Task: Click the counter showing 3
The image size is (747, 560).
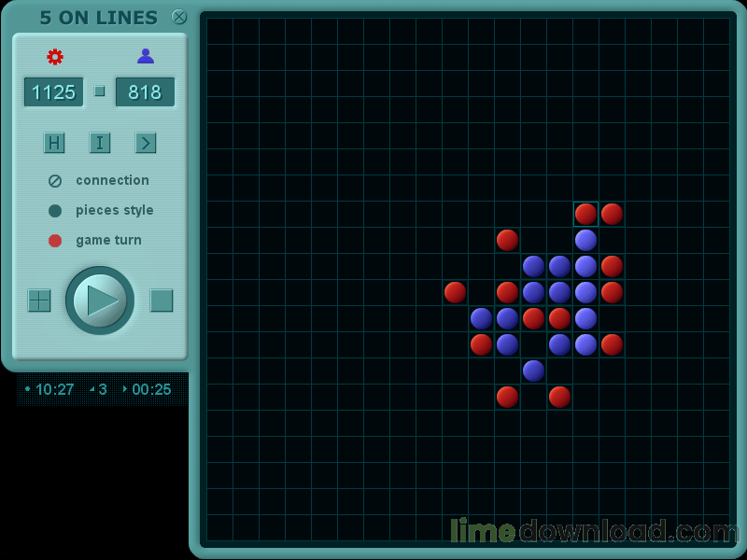Action: tap(103, 389)
